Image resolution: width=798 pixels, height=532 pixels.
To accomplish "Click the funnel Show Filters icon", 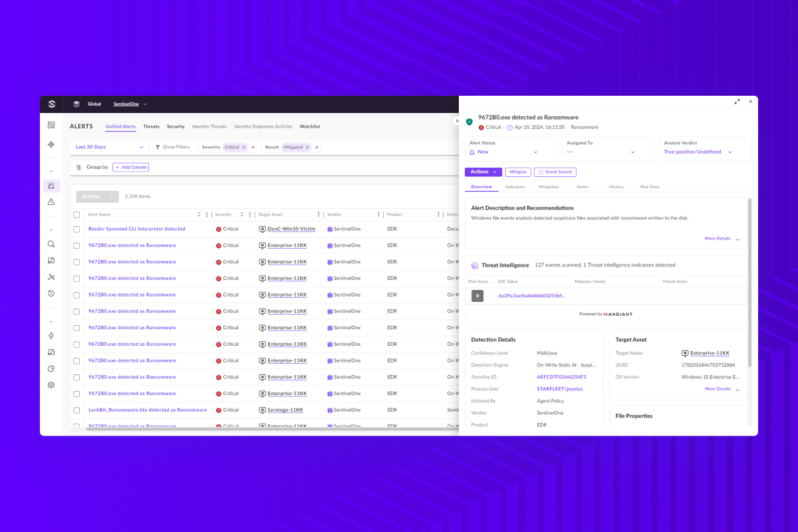I will tap(158, 147).
